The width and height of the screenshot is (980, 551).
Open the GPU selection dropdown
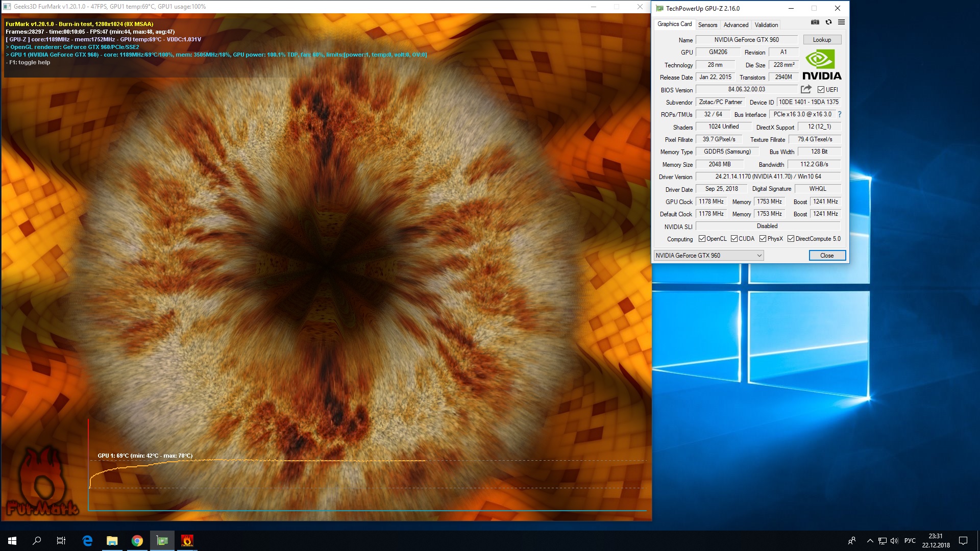pos(708,256)
